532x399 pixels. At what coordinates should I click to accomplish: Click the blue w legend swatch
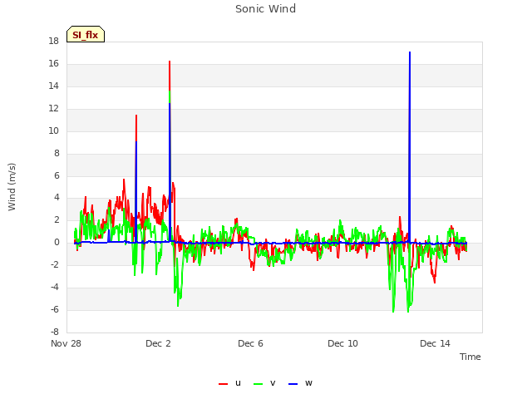point(293,384)
